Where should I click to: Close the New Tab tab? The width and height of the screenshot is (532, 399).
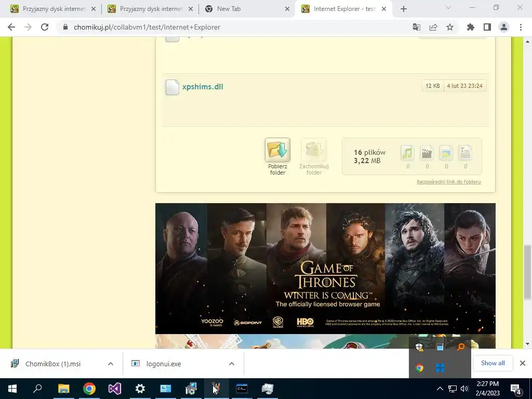pos(287,9)
